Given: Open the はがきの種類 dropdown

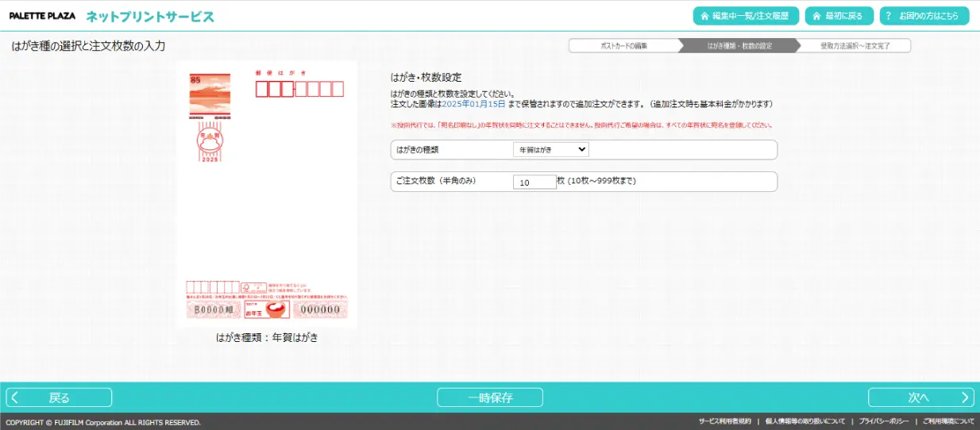Looking at the screenshot, I should [x=550, y=149].
